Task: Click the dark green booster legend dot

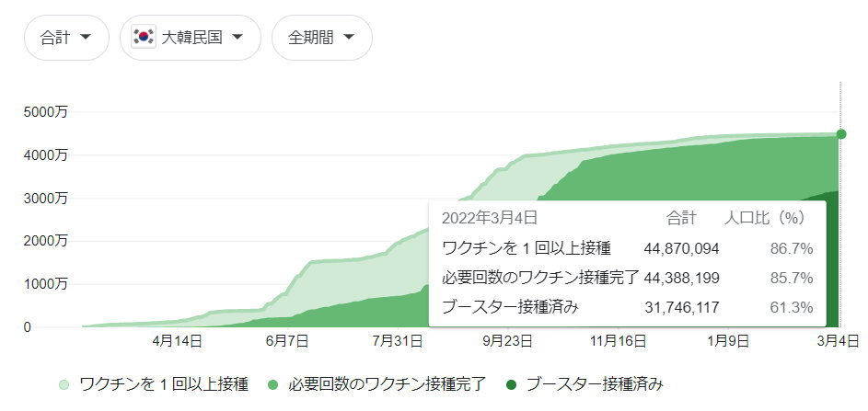Action: (x=511, y=384)
